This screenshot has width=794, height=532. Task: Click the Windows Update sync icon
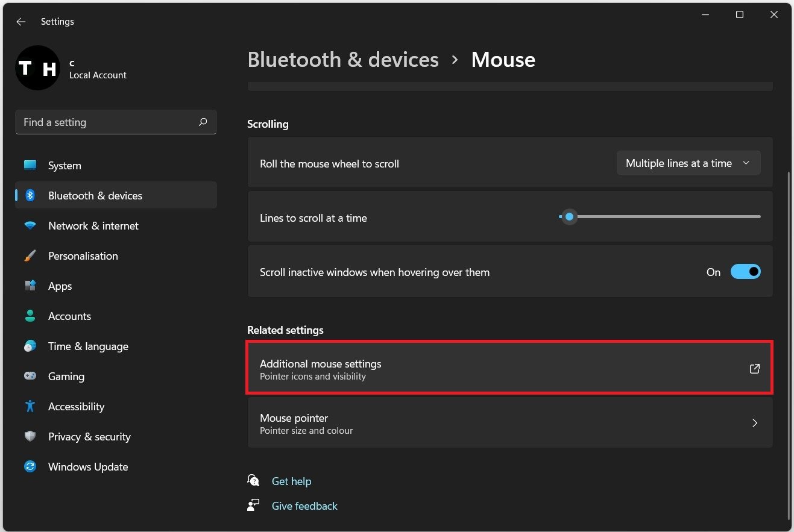point(30,466)
